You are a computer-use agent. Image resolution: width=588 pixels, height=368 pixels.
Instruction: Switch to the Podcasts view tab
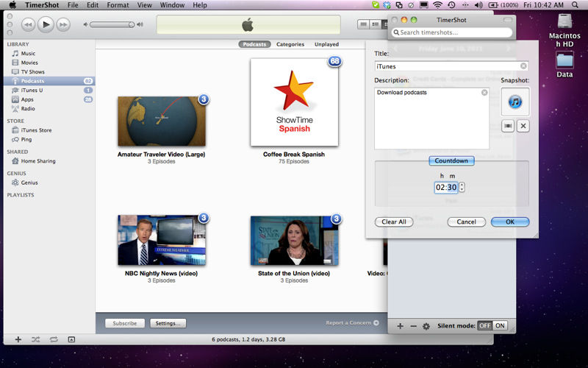tap(254, 44)
